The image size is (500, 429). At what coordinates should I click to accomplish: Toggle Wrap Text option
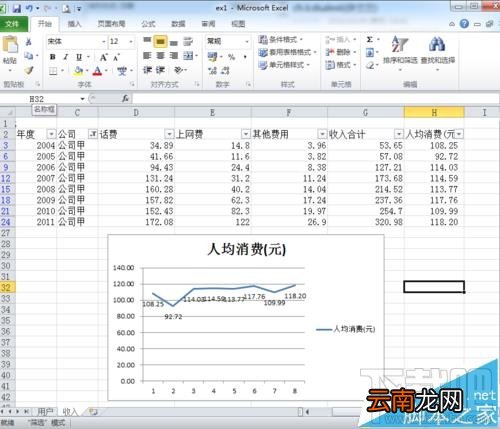(188, 42)
